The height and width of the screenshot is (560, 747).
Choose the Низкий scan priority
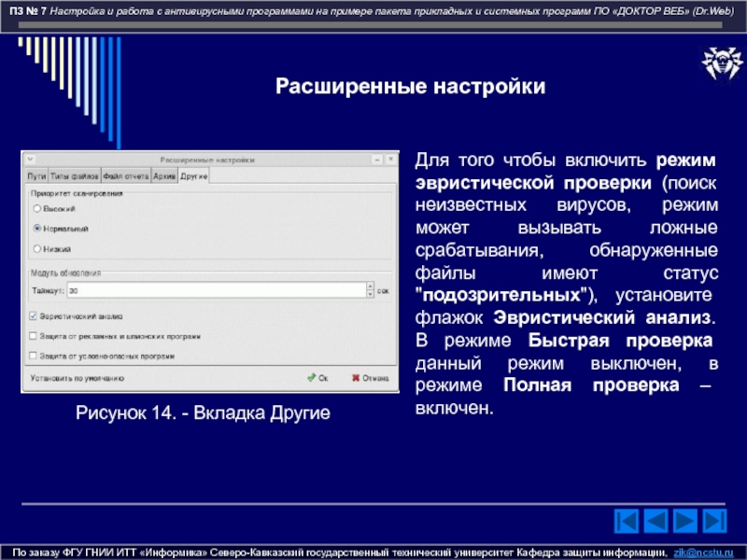point(37,248)
